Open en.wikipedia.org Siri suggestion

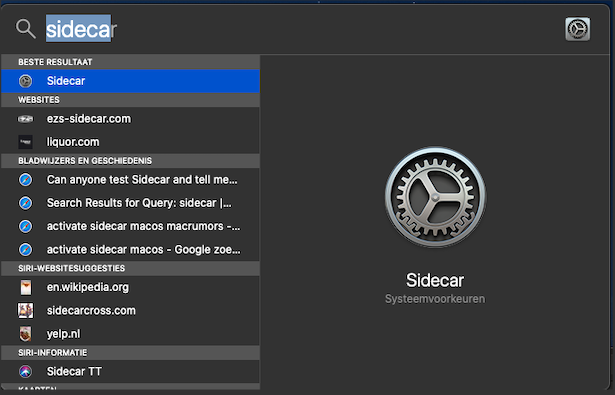coord(130,287)
